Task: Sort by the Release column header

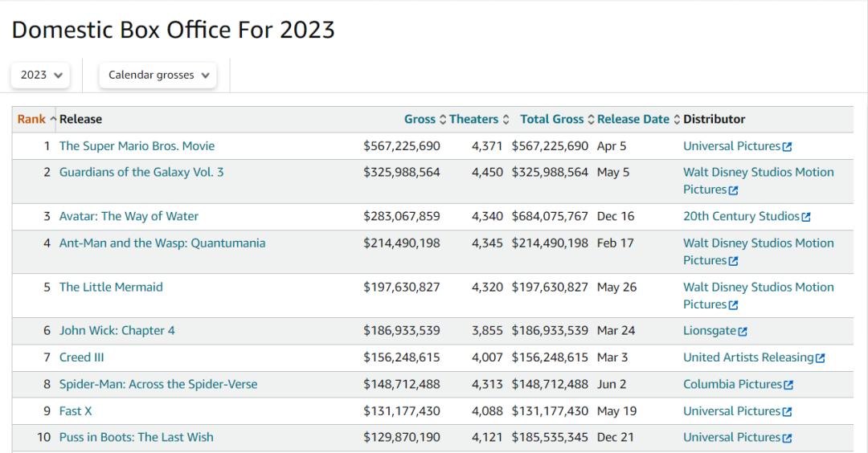Action: tap(80, 119)
